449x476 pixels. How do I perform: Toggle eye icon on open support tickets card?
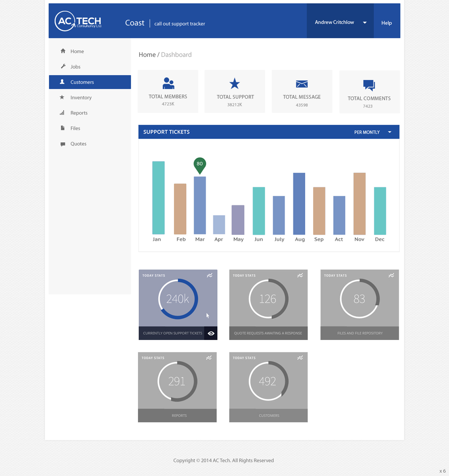[211, 333]
